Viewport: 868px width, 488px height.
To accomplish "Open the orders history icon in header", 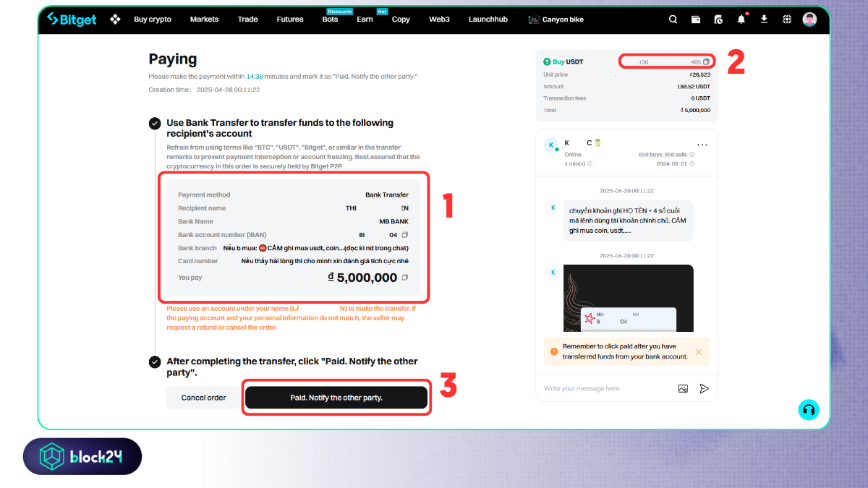I will point(718,20).
